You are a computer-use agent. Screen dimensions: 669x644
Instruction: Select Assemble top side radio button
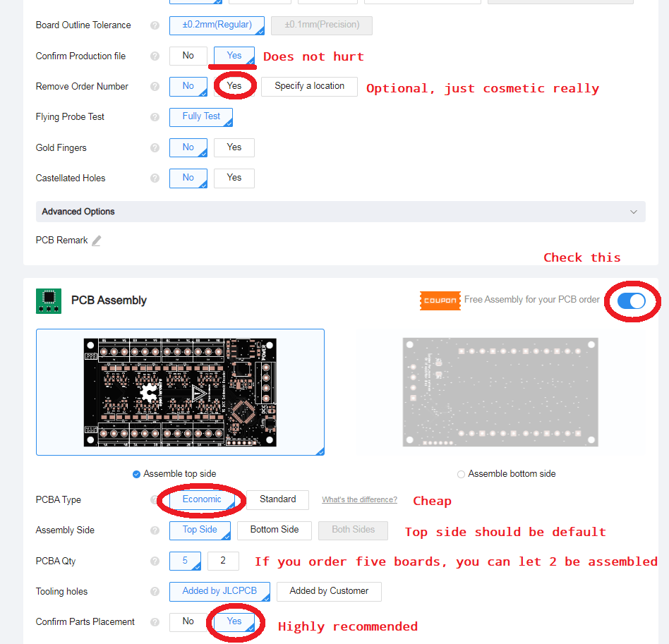click(137, 474)
